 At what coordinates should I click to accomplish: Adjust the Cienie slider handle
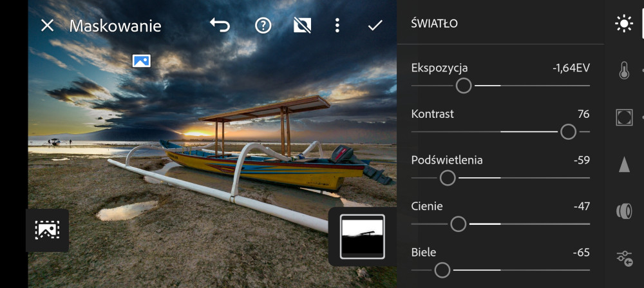[459, 224]
